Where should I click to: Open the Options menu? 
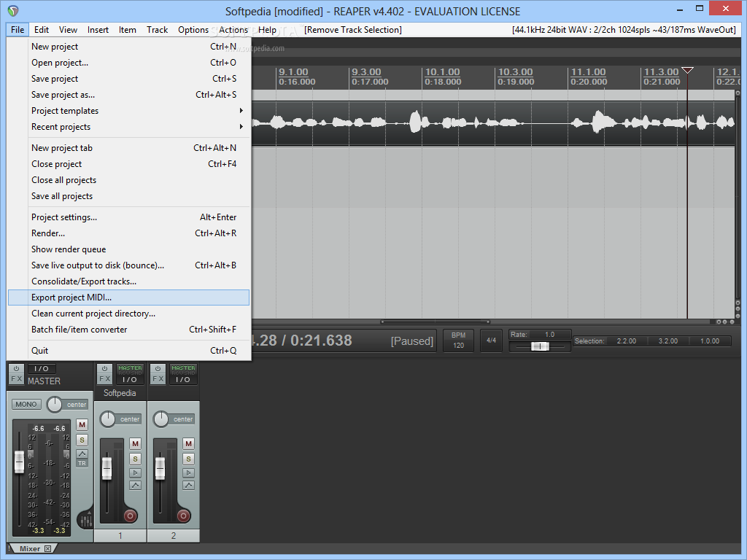193,29
